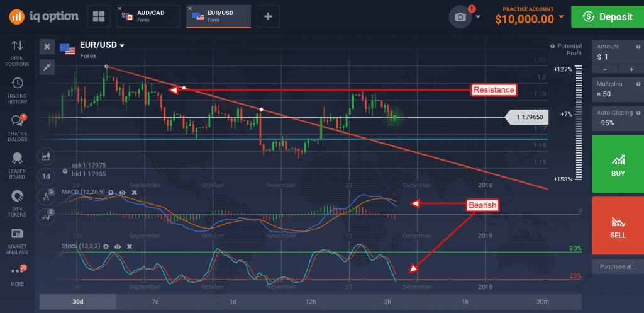This screenshot has width=644, height=313.
Task: Click the Amount input field
Action: [618, 52]
